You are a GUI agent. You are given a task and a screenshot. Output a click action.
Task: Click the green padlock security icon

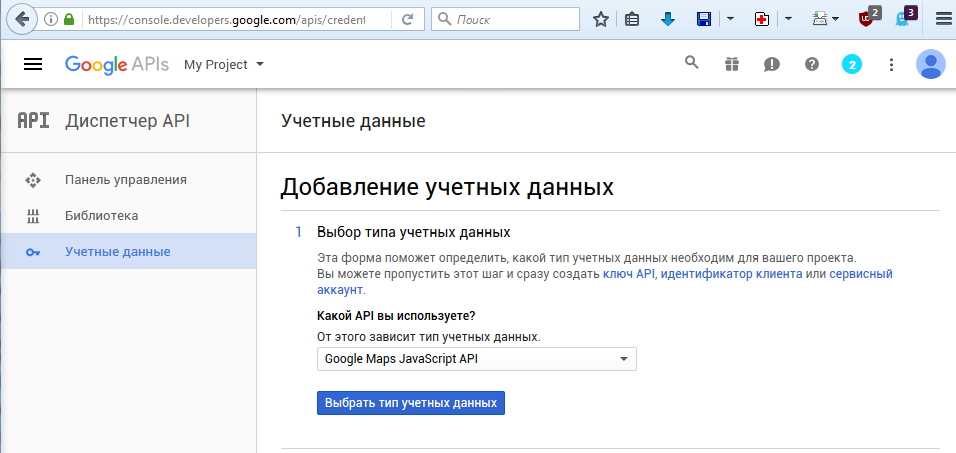coord(69,20)
